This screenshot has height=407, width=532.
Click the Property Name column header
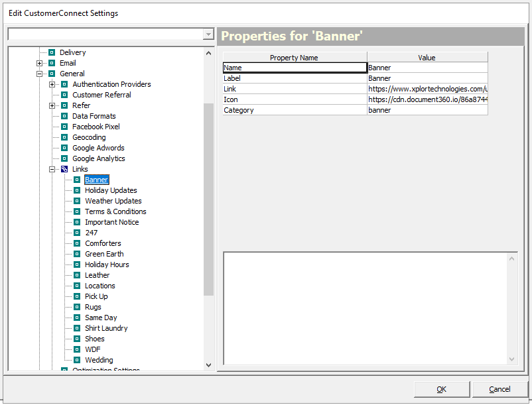pos(295,57)
